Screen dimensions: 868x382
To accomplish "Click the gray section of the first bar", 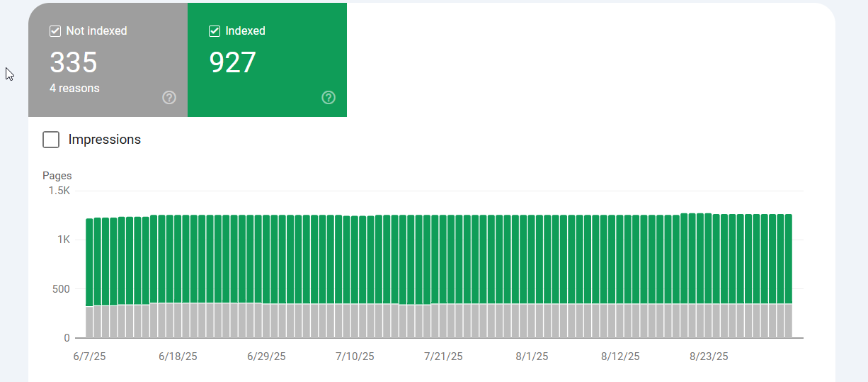I will [89, 322].
